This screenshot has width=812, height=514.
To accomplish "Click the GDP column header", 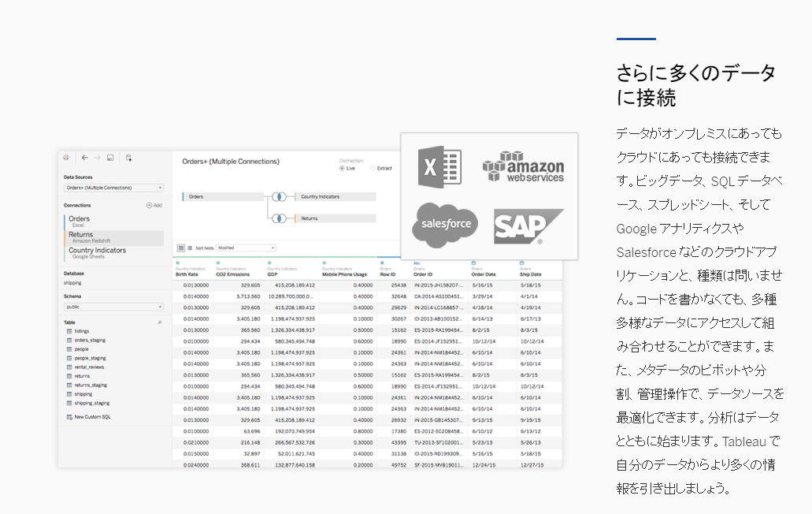I will pyautogui.click(x=273, y=274).
